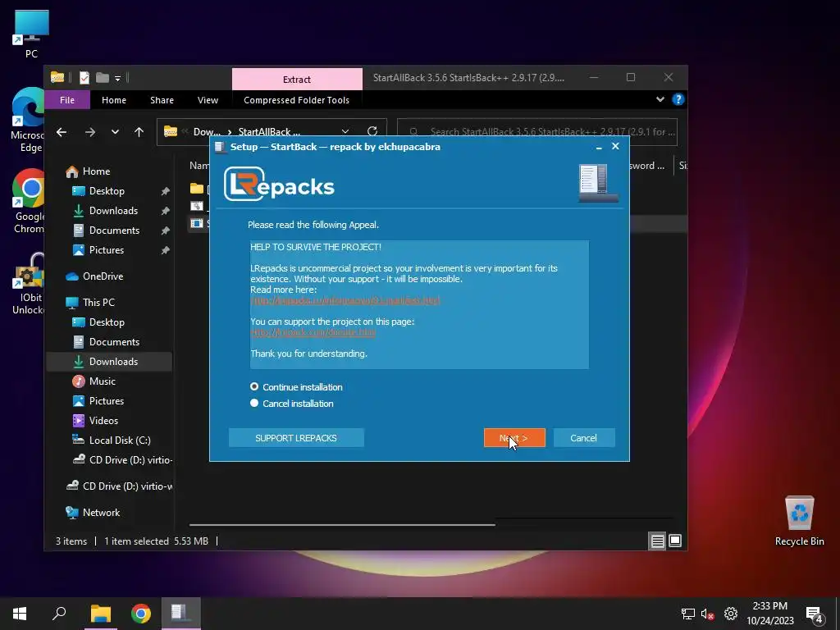Open the IObit Unlocker desktop shortcut
This screenshot has width=840, height=630.
click(29, 284)
